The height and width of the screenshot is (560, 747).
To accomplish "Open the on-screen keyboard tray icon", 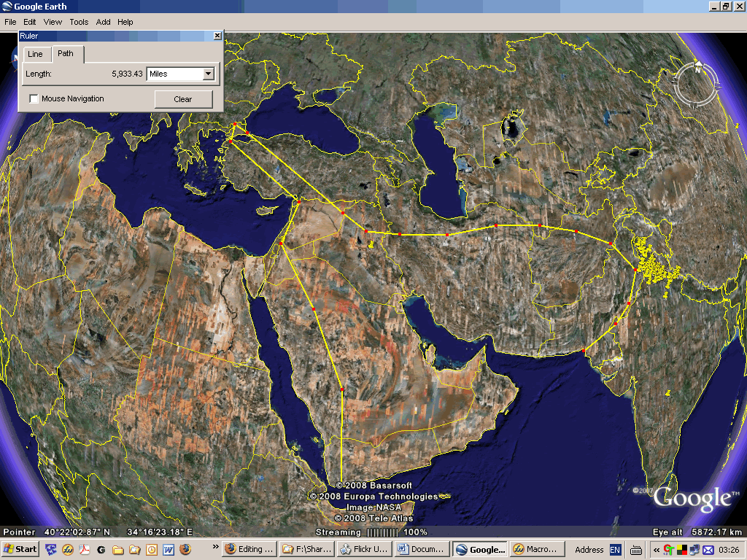I will 635,550.
